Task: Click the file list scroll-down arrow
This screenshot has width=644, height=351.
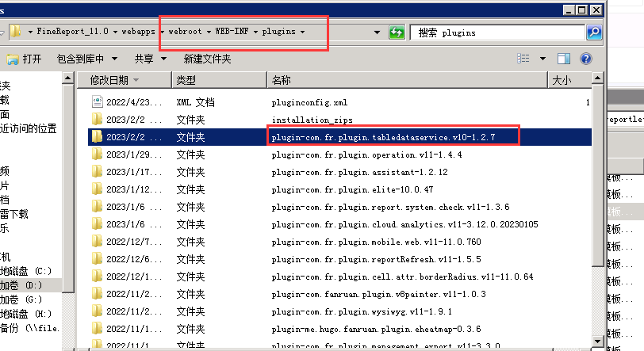Action: pyautogui.click(x=597, y=341)
